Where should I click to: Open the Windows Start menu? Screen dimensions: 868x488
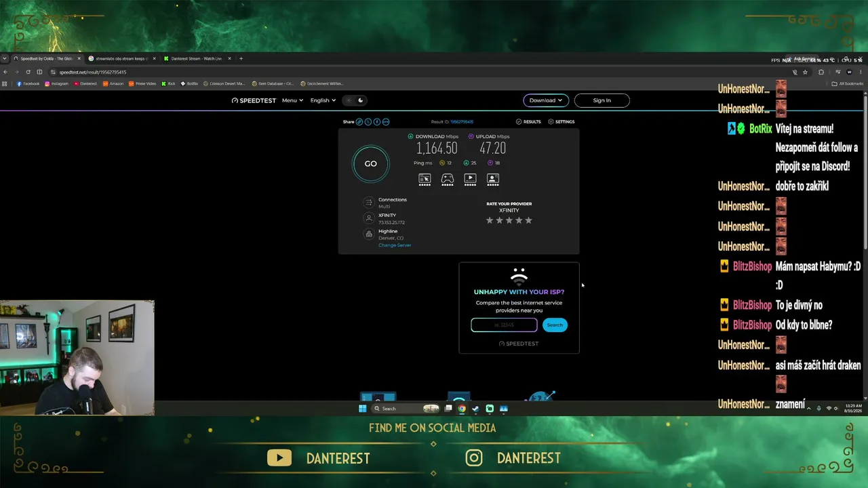363,409
